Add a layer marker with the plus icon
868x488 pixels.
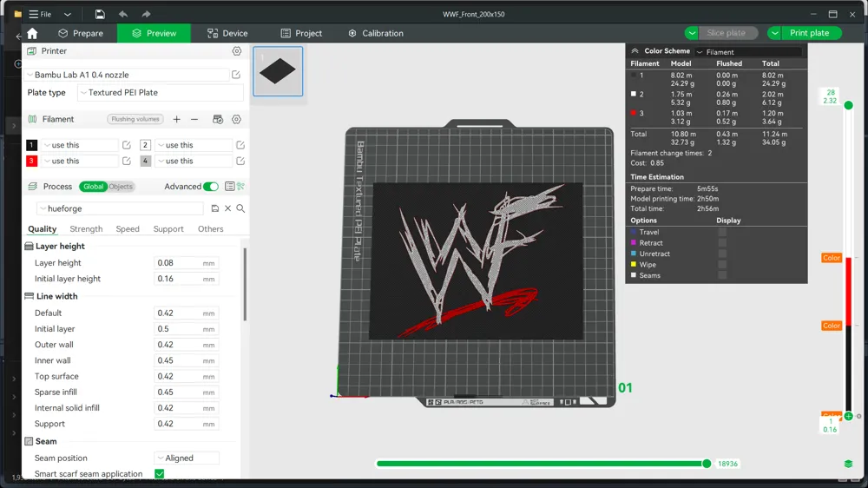(x=848, y=416)
